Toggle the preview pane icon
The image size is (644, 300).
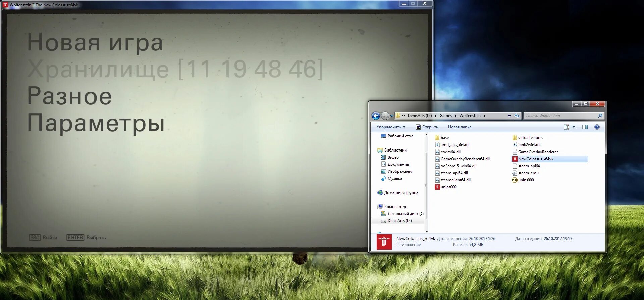(585, 127)
